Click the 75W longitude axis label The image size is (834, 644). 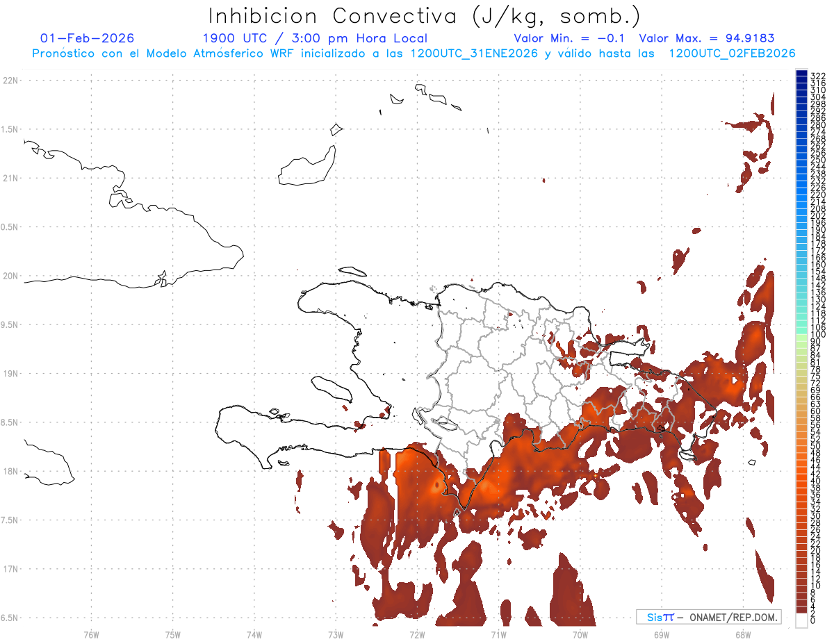pos(173,634)
